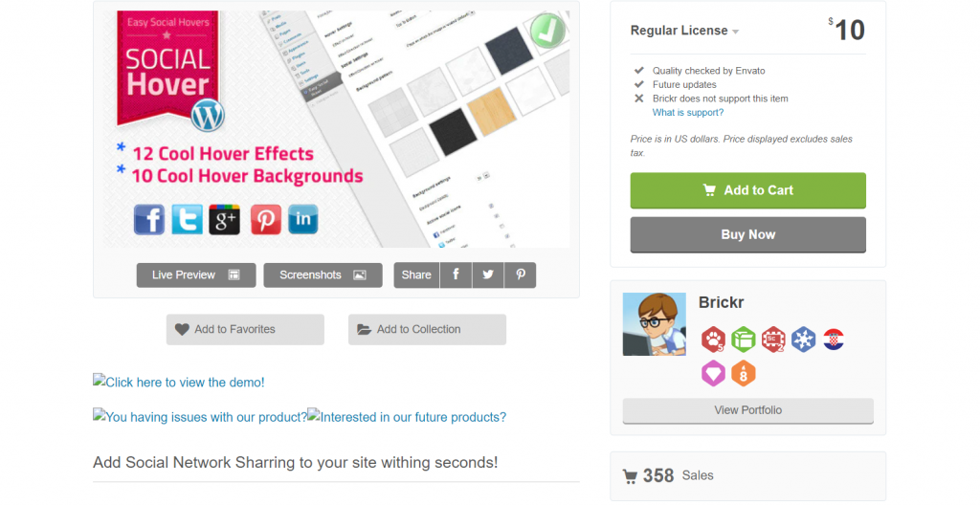View Brickr's portfolio
Screen dimensions: 980x505
click(747, 410)
